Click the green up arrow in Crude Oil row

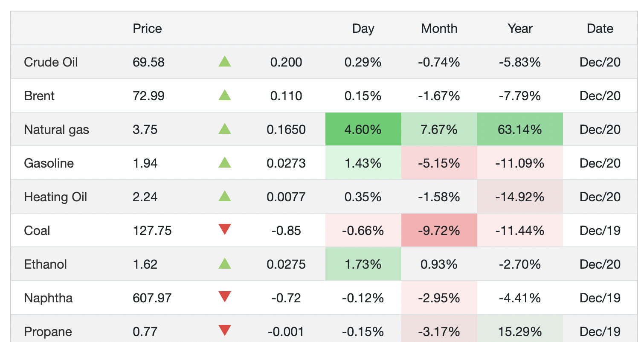tap(225, 61)
